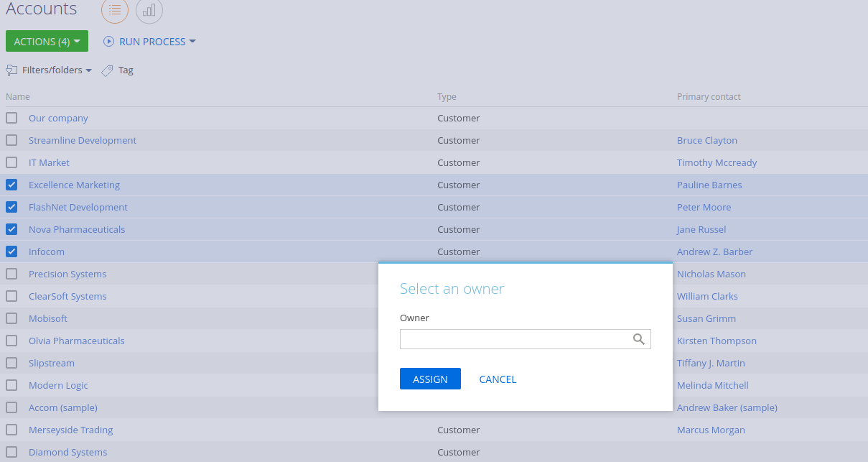Open contact Bruce Clayton
This screenshot has height=462, width=868.
[x=707, y=140]
